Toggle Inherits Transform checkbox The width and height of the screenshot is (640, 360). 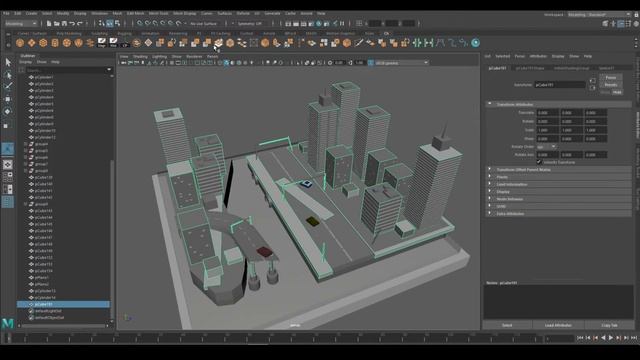[x=539, y=162]
